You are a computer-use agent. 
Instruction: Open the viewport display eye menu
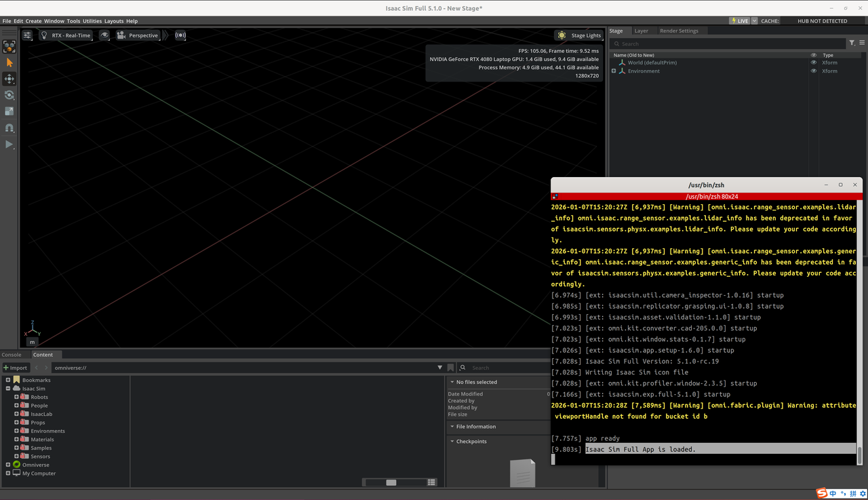tap(104, 35)
